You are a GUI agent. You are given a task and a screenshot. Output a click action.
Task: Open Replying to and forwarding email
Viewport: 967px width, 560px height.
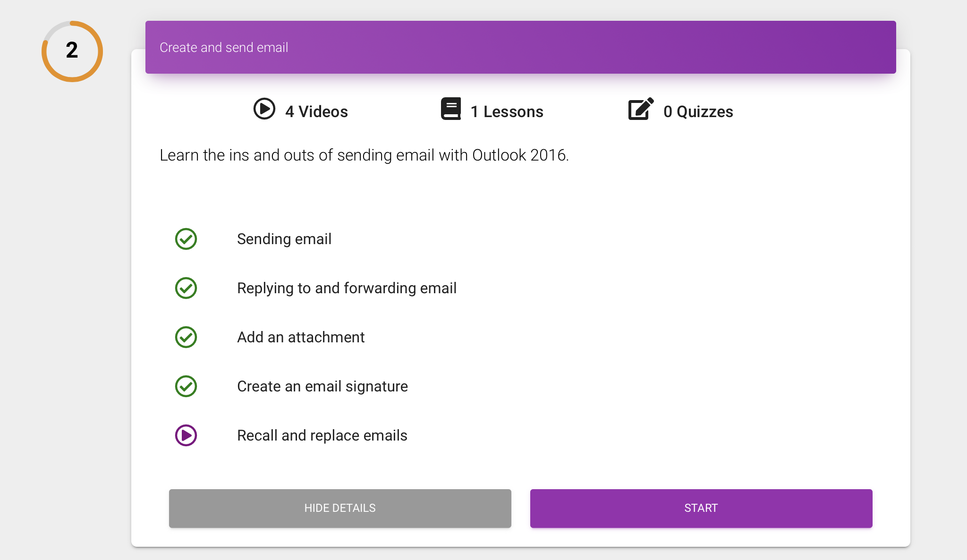coord(347,288)
